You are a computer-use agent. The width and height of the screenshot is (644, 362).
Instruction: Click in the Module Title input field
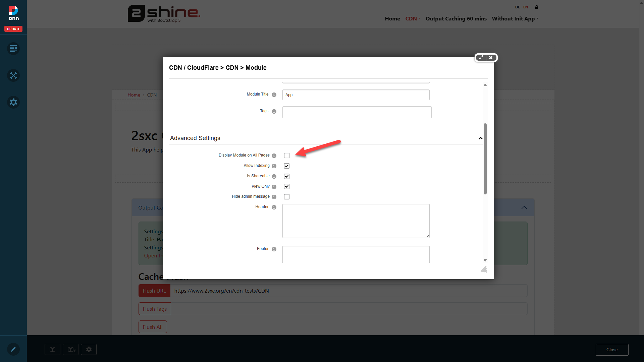356,95
